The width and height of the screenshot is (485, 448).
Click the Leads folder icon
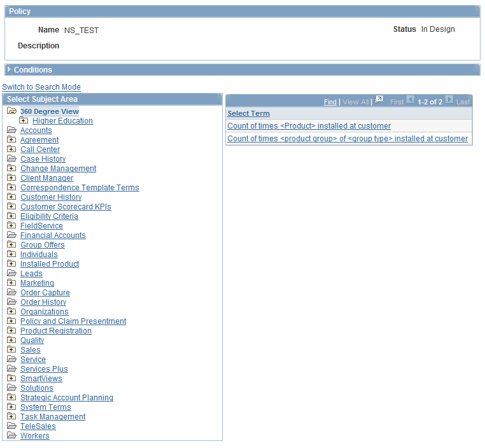11,273
